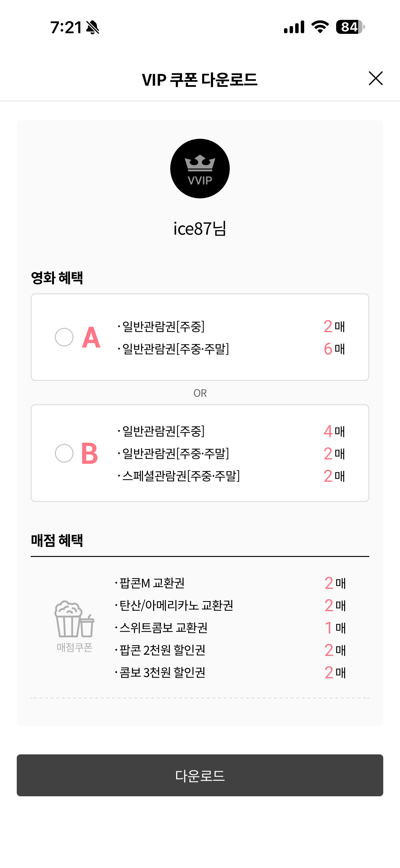
Task: Tap the ice87님 username text
Action: click(x=200, y=228)
